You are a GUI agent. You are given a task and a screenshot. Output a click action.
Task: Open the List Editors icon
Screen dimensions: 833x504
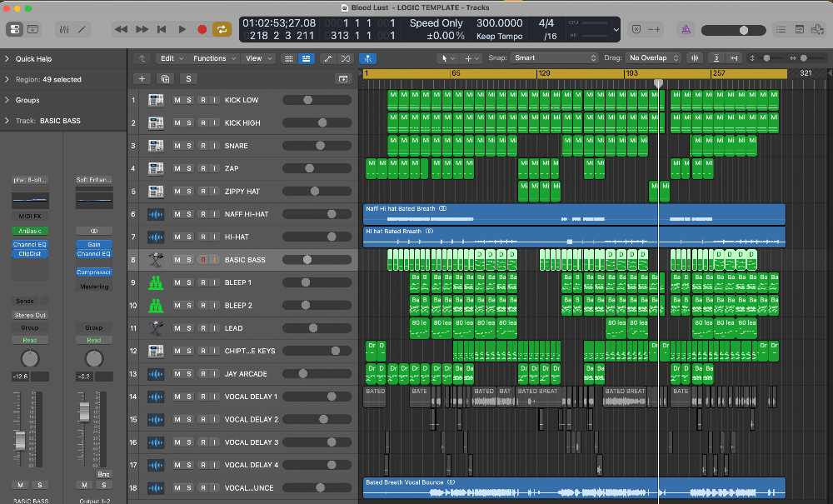point(781,29)
